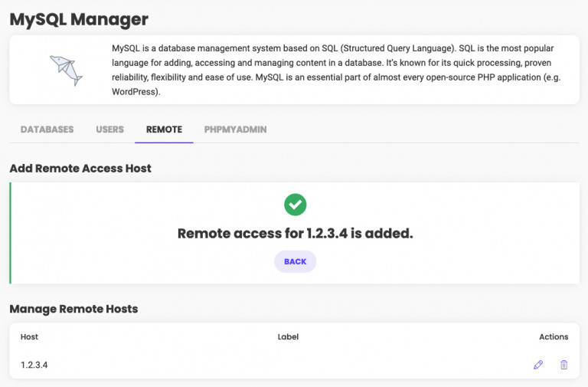Click the Actions column header
Screen dimensions: 588x387
pos(554,336)
